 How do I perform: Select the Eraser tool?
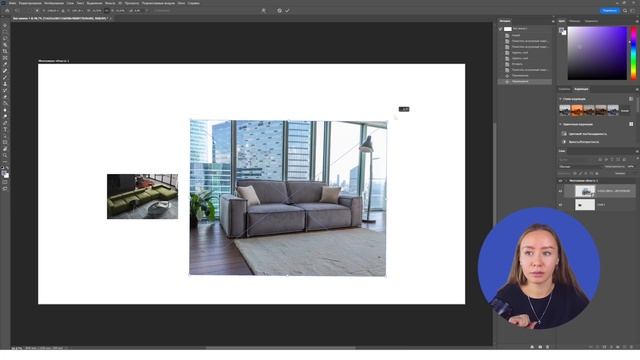(5, 97)
